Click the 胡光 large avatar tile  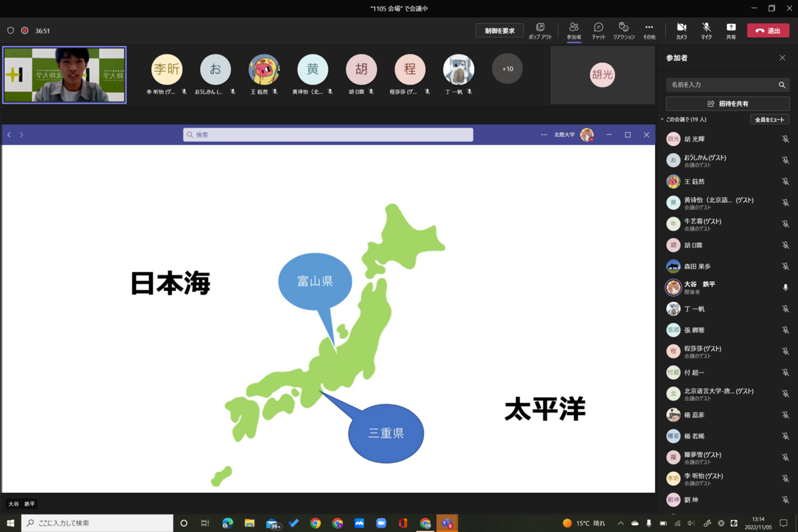tap(602, 75)
